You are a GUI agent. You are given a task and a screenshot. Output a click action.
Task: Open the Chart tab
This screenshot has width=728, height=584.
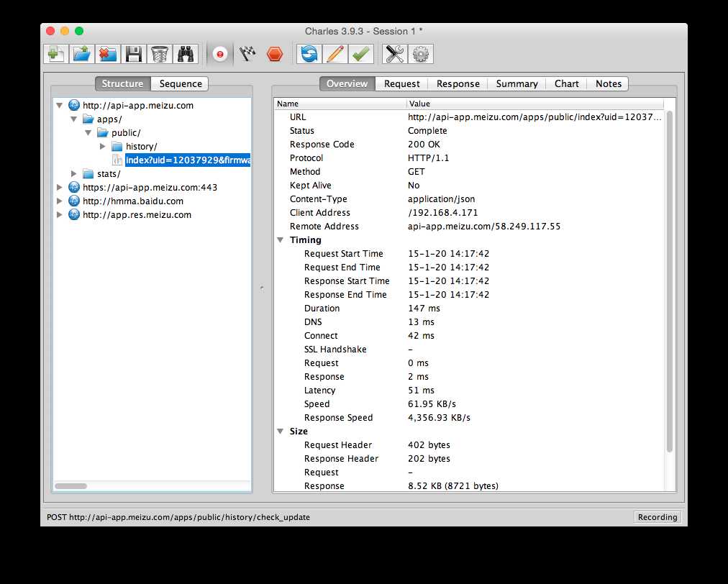[566, 83]
